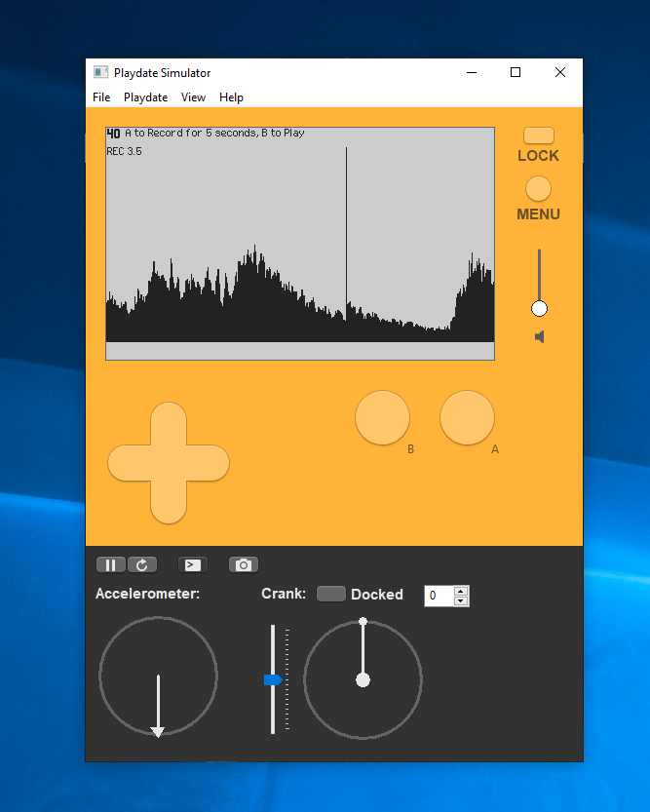Click the D-pad left arm
The height and width of the screenshot is (812, 650).
(x=130, y=462)
